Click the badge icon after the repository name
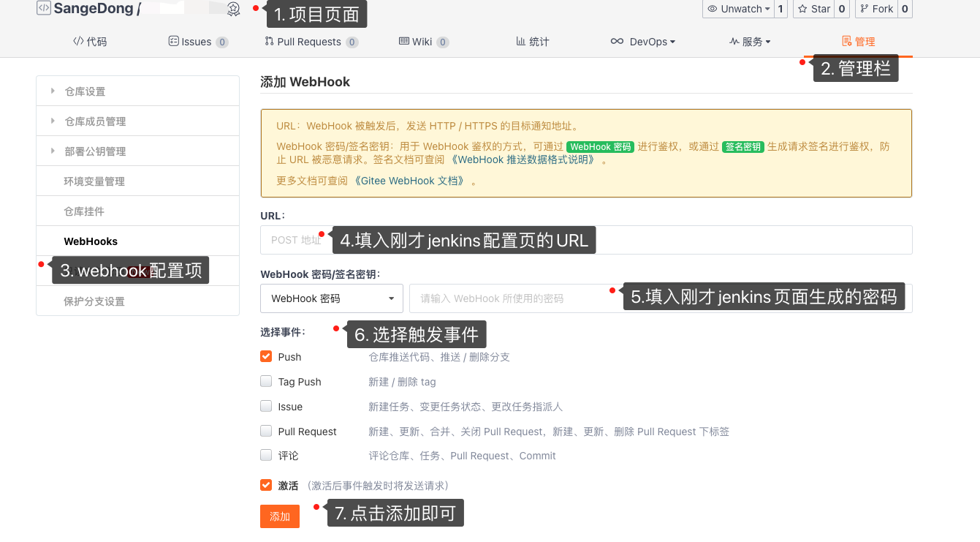Viewport: 980px width, 542px height. [x=233, y=9]
